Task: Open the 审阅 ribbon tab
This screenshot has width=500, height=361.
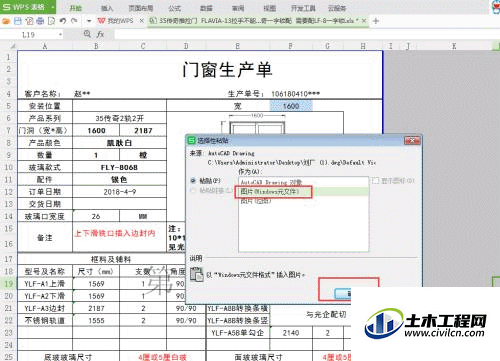Action: point(238,8)
